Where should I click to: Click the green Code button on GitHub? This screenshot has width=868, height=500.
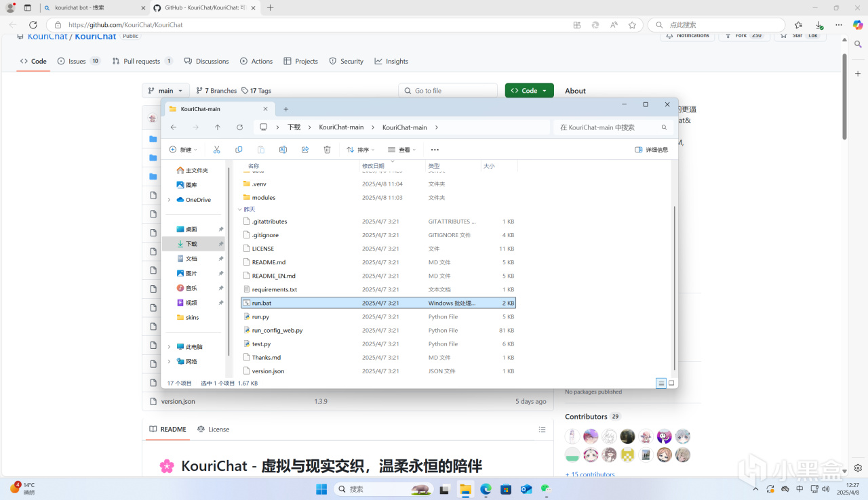coord(529,91)
